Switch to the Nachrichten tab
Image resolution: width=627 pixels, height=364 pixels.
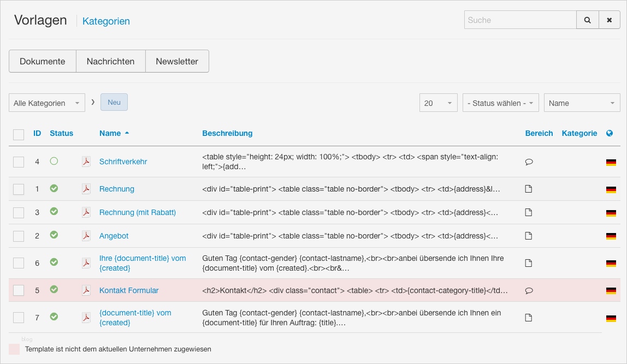(x=110, y=61)
